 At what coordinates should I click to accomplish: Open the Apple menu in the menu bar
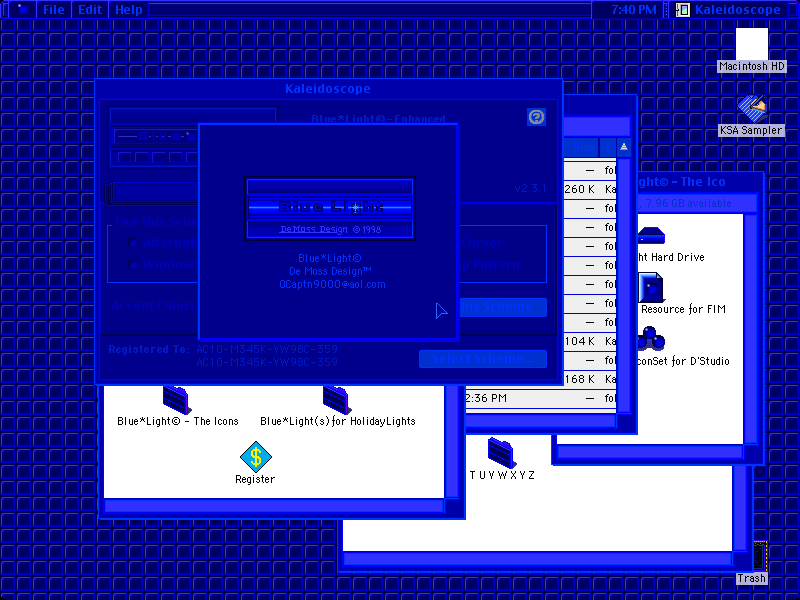click(x=21, y=9)
